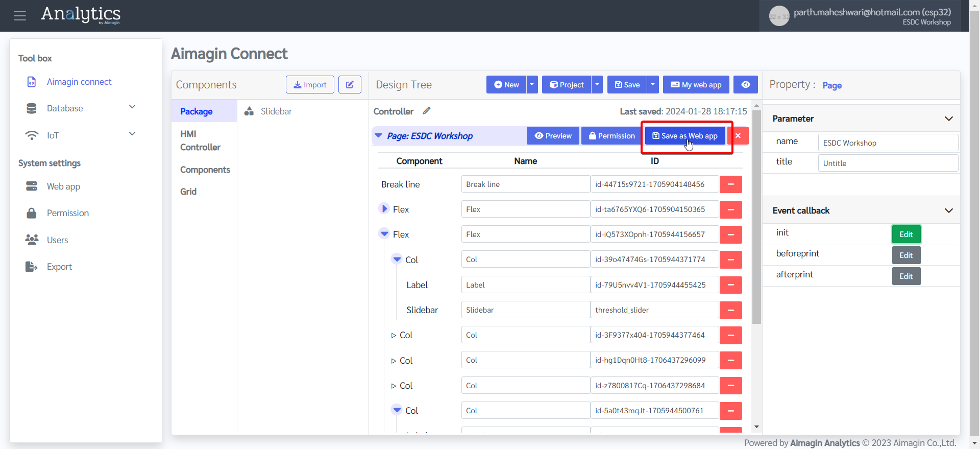The height and width of the screenshot is (449, 980).
Task: Click the title input field
Action: tap(888, 163)
